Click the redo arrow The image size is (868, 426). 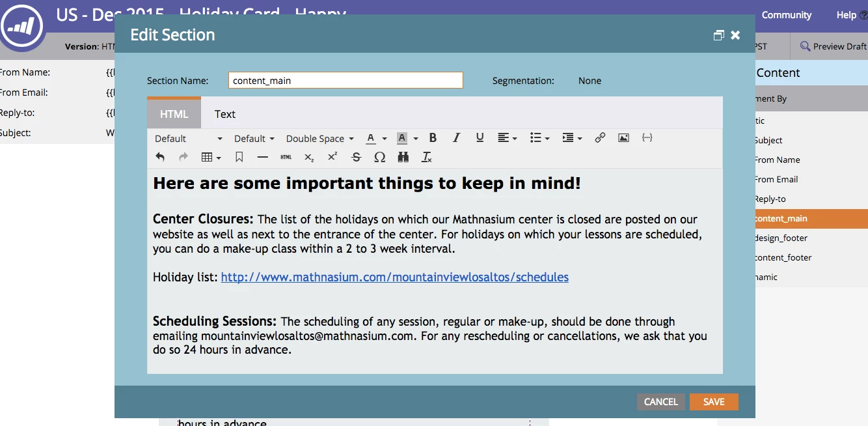coord(183,157)
